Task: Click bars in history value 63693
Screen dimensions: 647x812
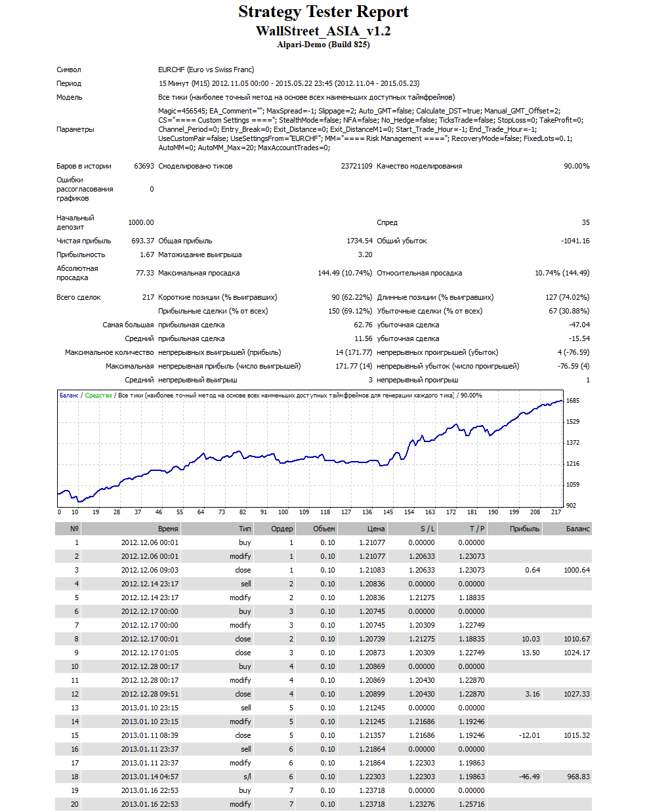Action: tap(144, 166)
